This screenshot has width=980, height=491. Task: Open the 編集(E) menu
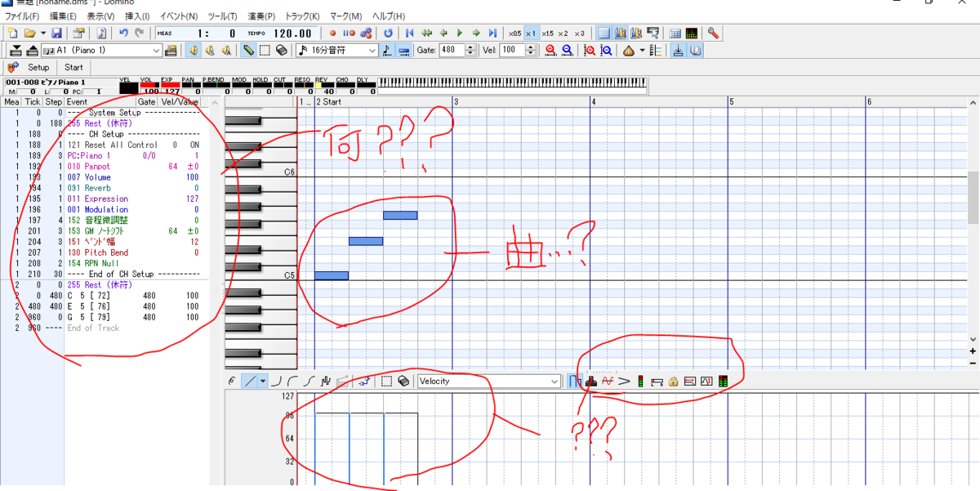tap(63, 16)
